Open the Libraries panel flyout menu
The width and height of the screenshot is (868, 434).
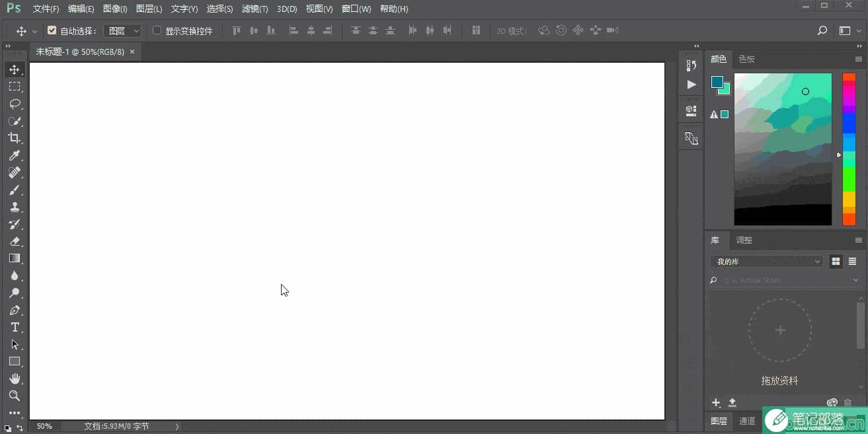[859, 240]
